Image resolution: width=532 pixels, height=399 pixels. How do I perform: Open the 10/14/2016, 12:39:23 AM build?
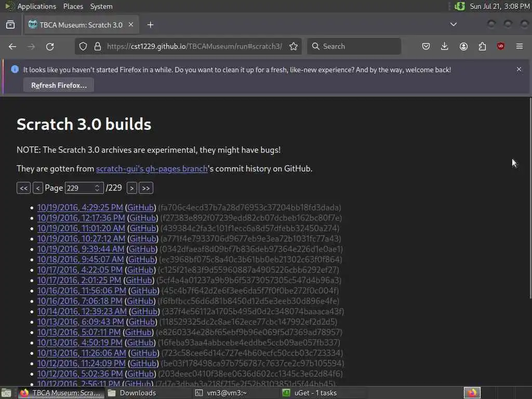tap(82, 312)
